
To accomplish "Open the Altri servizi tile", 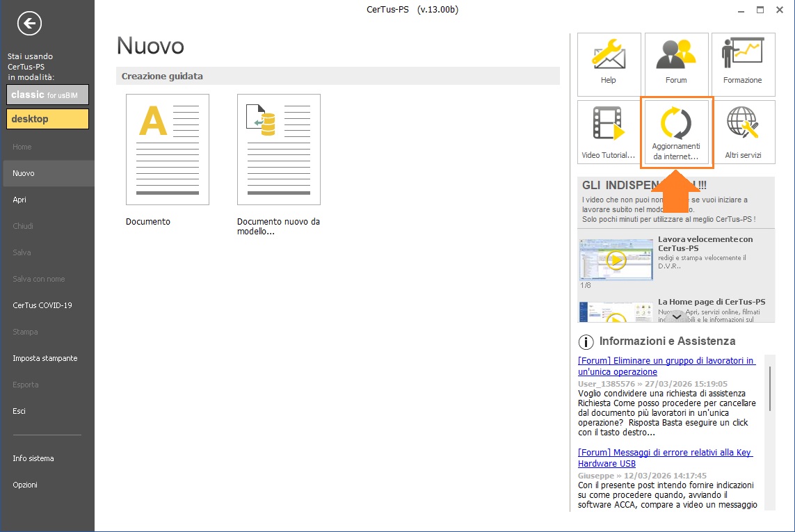I will pyautogui.click(x=742, y=132).
